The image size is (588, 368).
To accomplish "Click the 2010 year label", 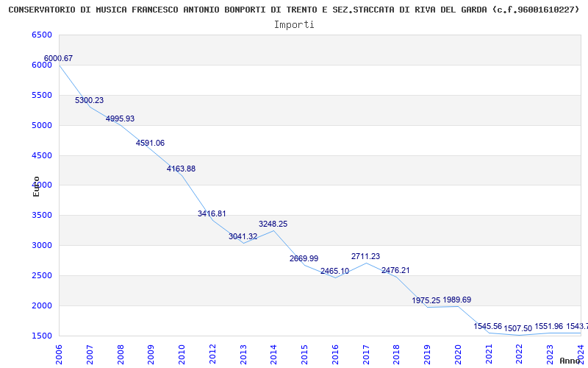I will pos(182,355).
